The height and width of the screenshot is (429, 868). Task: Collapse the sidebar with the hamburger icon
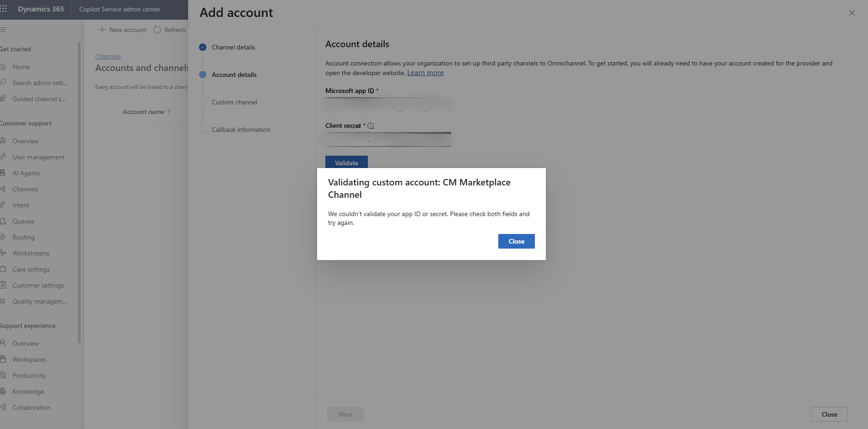(3, 30)
